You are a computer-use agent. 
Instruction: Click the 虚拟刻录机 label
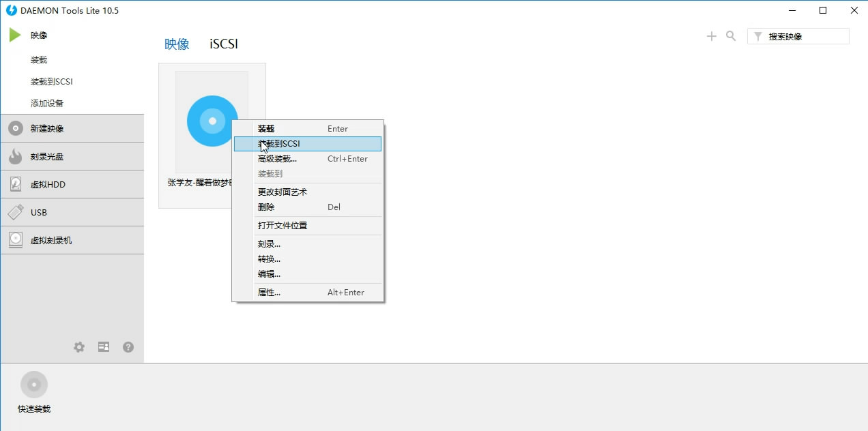tap(51, 241)
